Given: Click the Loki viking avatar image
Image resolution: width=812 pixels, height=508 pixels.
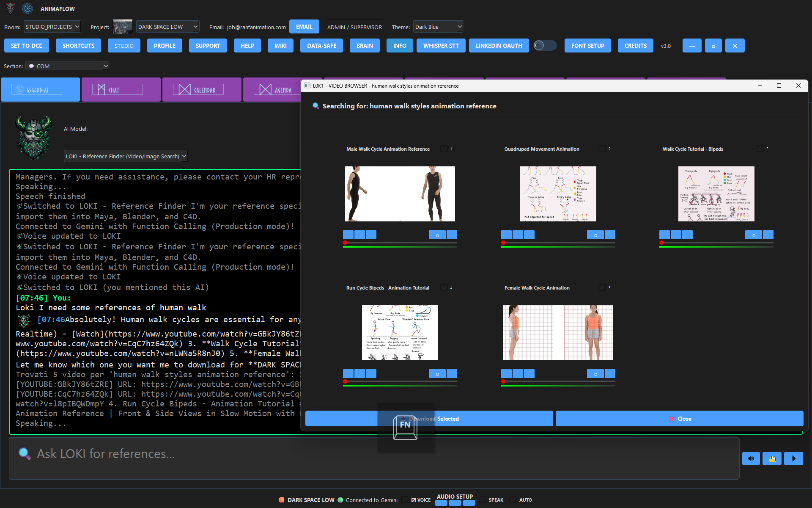Looking at the screenshot, I should [34, 137].
